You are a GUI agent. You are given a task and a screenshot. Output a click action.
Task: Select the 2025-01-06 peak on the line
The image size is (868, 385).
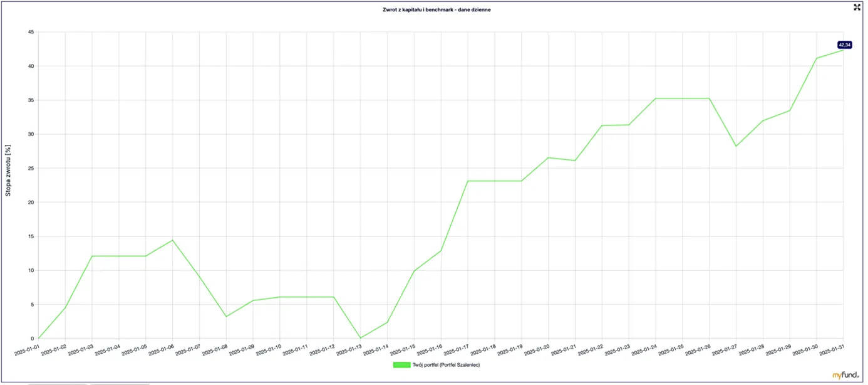coord(172,240)
